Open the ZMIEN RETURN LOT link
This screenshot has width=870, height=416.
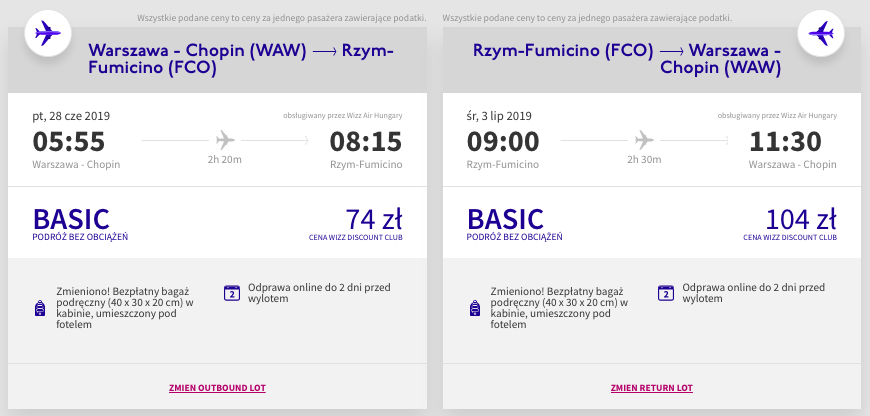click(652, 388)
